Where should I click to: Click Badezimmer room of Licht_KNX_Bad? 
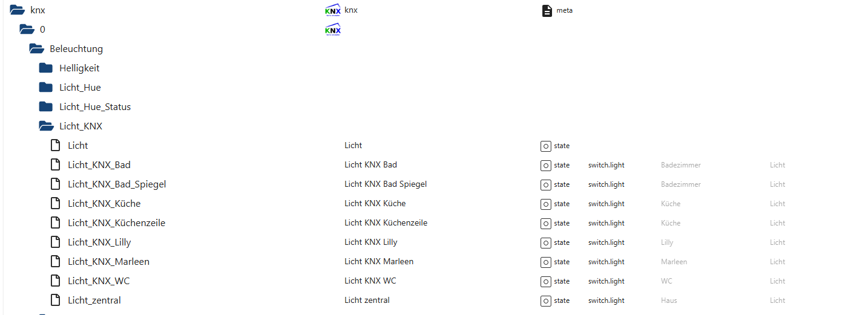(681, 165)
